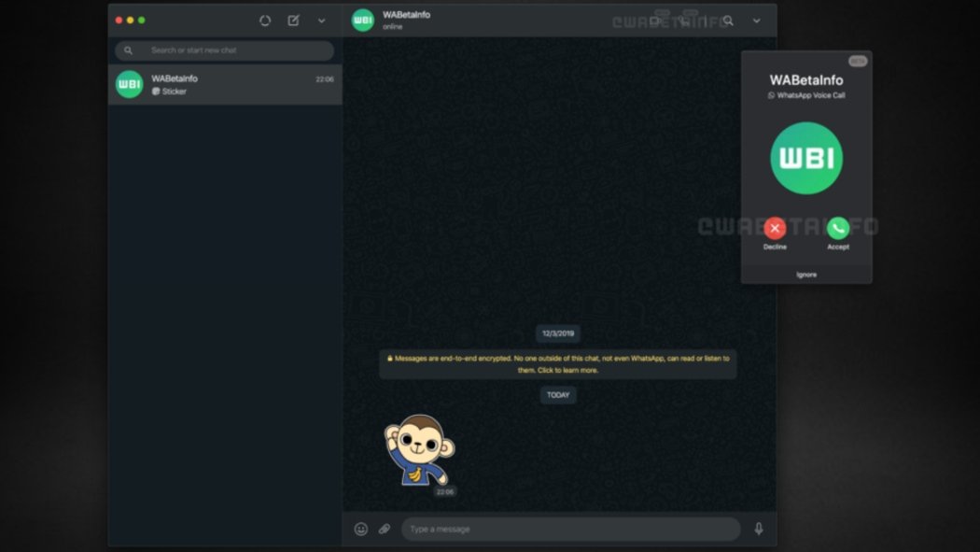Search messages using the header magnifier icon
The width and height of the screenshot is (980, 552).
pos(728,21)
